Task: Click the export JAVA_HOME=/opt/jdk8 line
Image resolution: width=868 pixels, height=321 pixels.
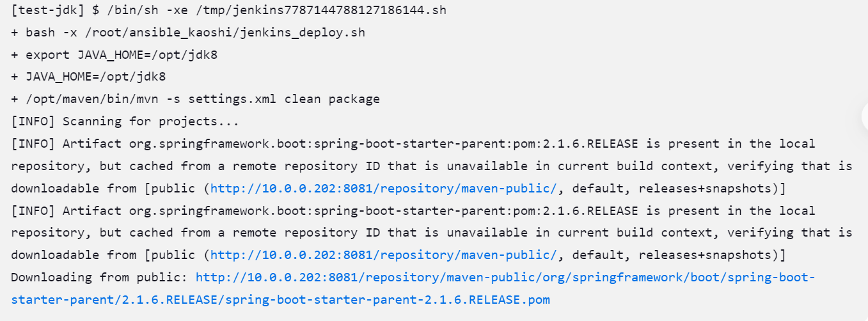Action: click(x=114, y=54)
